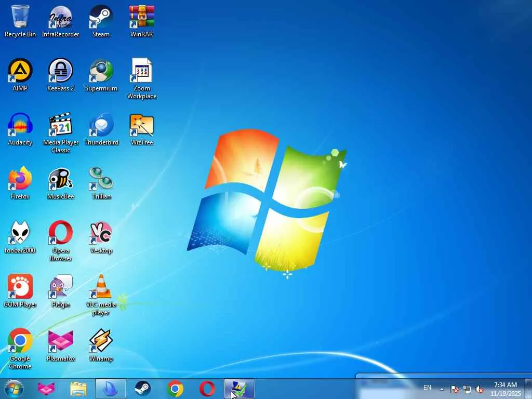The width and height of the screenshot is (532, 399).
Task: Open Windows Explorer from the taskbar
Action: click(78, 389)
